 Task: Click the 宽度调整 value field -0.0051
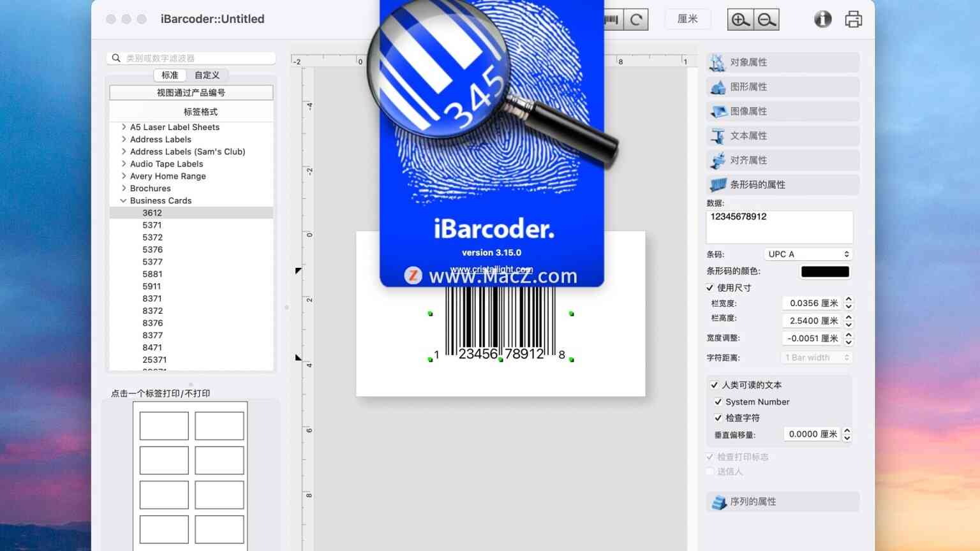tap(812, 339)
